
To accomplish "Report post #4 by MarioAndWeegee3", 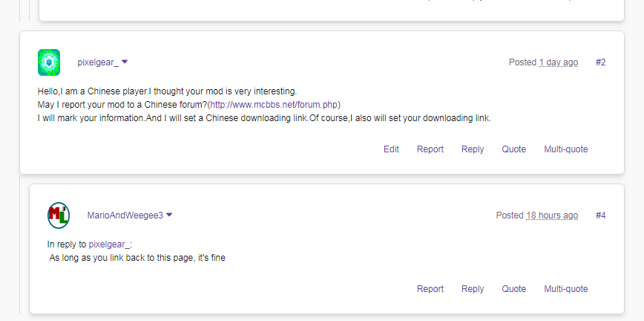I will pyautogui.click(x=430, y=289).
